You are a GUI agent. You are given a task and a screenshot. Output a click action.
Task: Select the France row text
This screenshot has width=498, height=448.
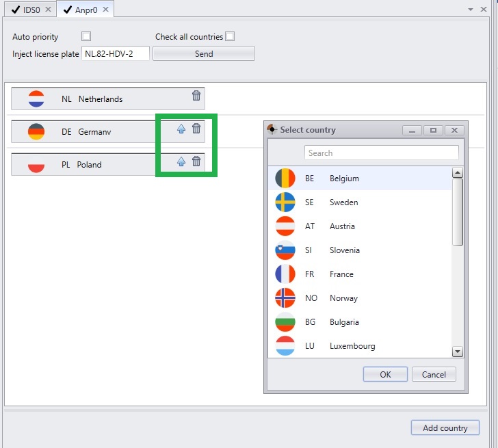(x=341, y=274)
